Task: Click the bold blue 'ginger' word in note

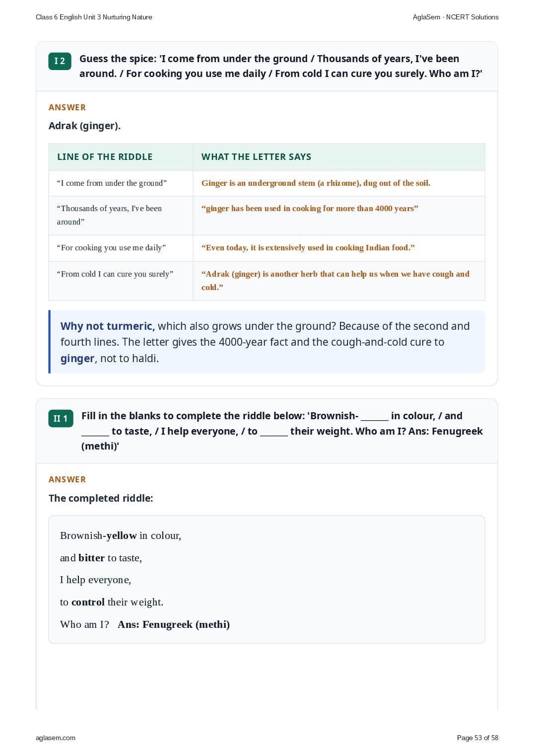Action: [x=77, y=359]
